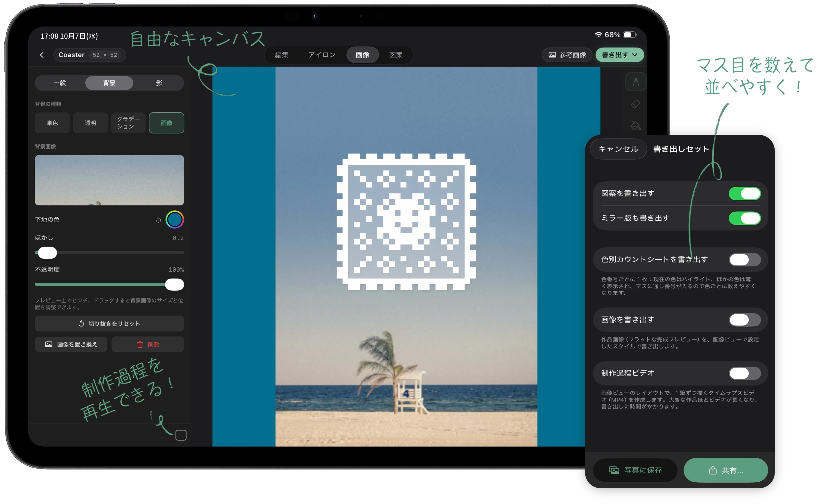This screenshot has width=817, height=504.
Task: Enable 画像を書き出す switch
Action: pos(744,320)
